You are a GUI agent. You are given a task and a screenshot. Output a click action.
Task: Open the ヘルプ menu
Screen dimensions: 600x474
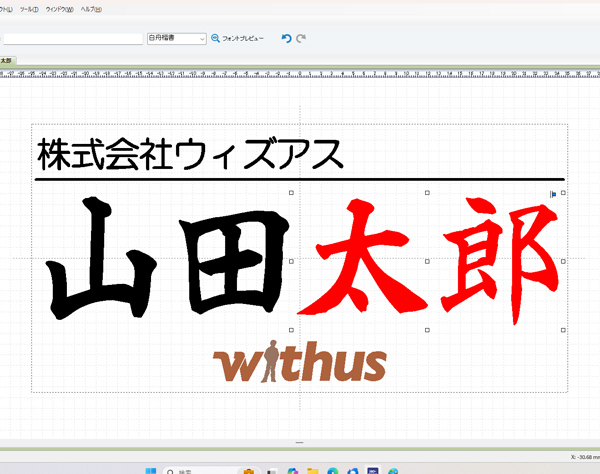click(91, 8)
